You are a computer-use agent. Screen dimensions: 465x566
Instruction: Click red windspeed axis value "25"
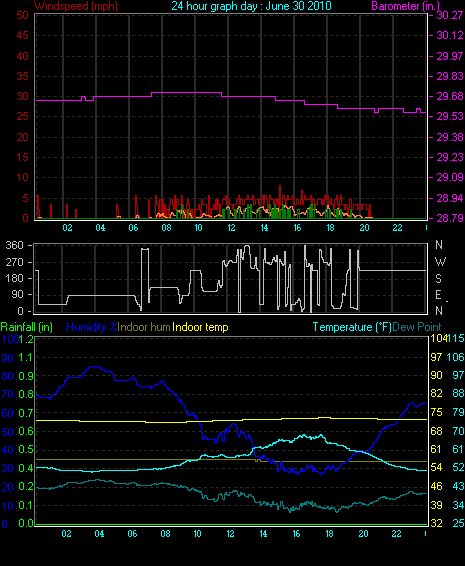[x=22, y=117]
